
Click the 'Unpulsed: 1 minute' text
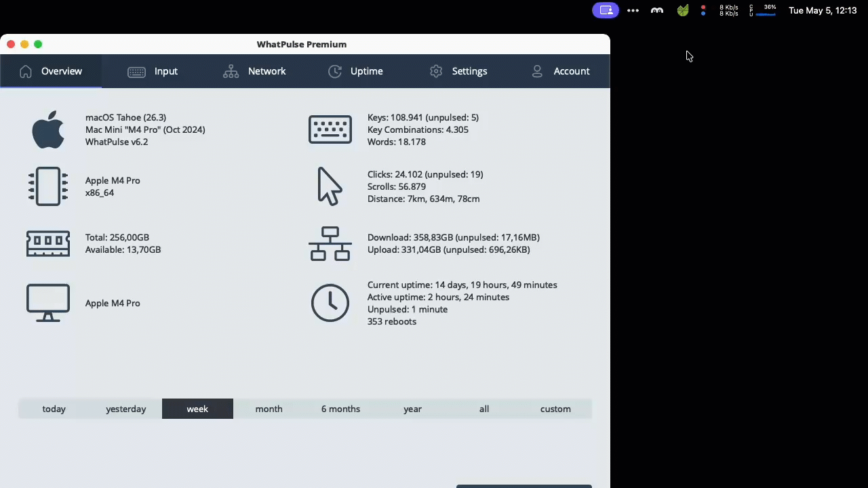[408, 309]
